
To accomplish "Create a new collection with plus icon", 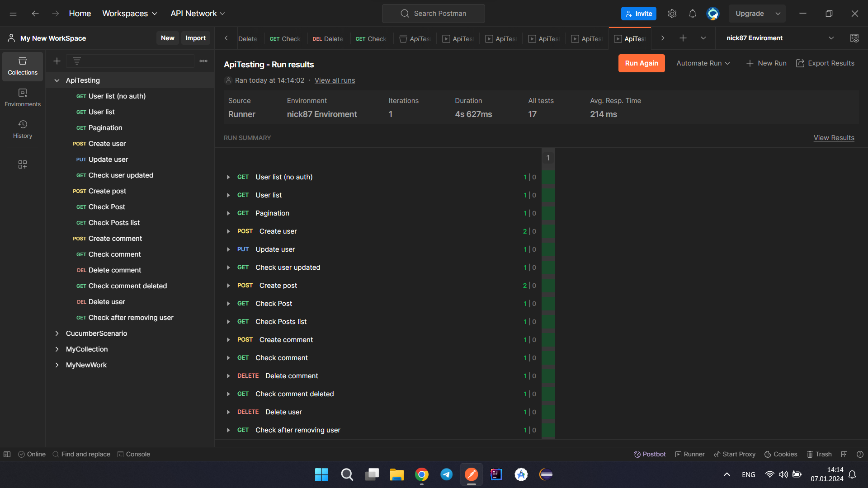I will coord(57,61).
